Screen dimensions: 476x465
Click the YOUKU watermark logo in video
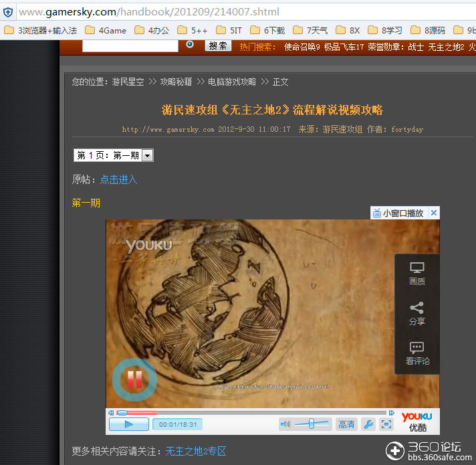(x=149, y=246)
